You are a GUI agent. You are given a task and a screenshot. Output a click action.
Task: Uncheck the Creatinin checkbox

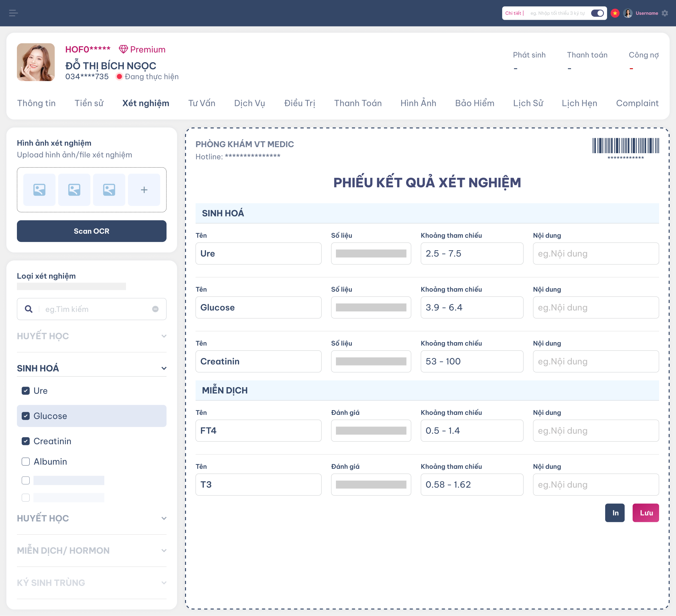coord(26,441)
